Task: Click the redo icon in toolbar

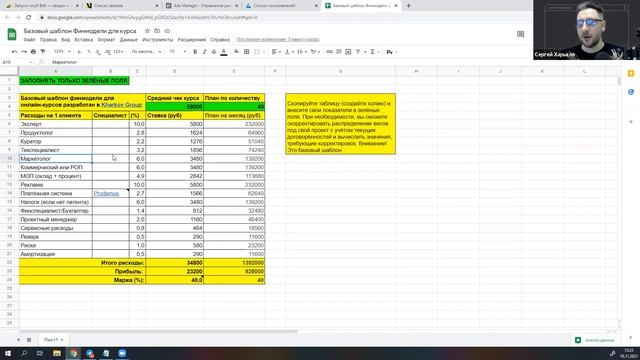Action: tap(24, 52)
